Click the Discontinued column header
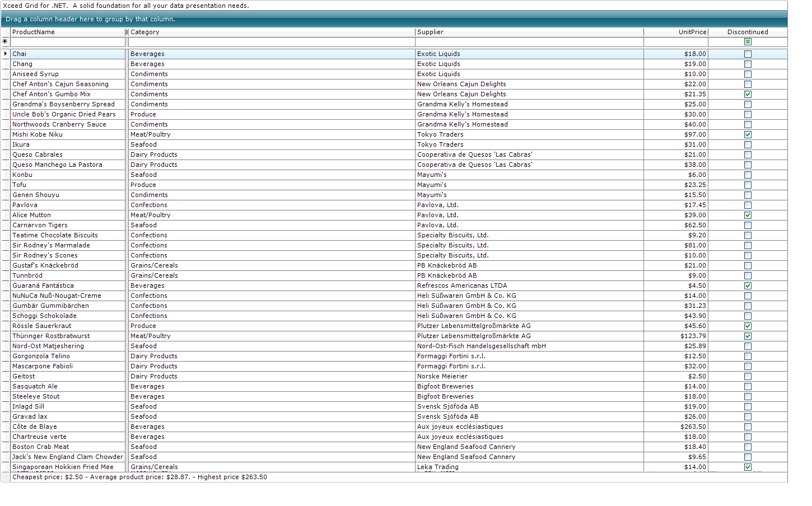The image size is (812, 506). [748, 32]
